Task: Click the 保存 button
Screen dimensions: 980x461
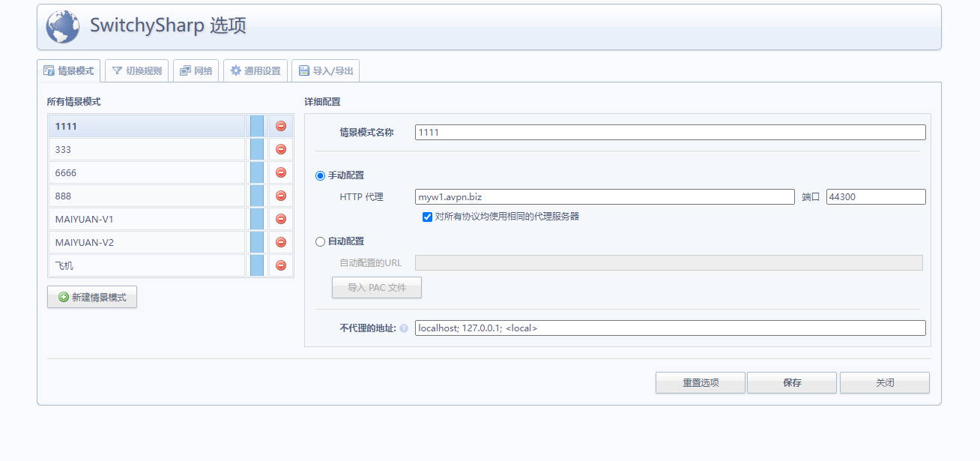Action: [792, 382]
